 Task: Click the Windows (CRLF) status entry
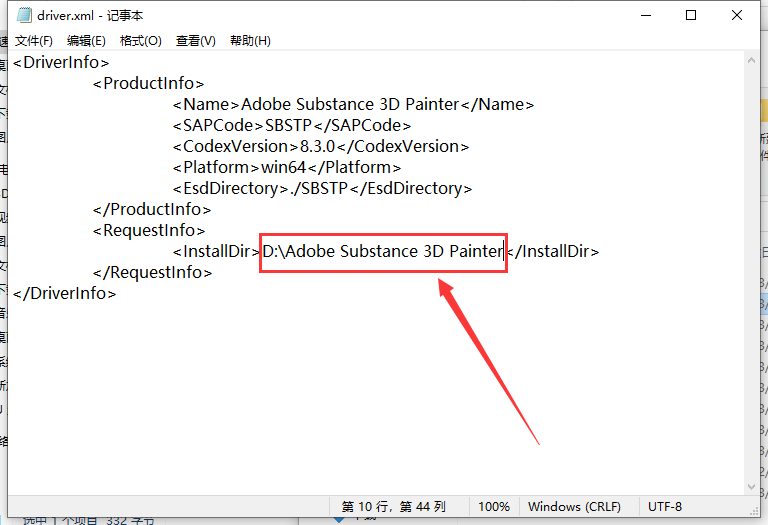pos(574,507)
